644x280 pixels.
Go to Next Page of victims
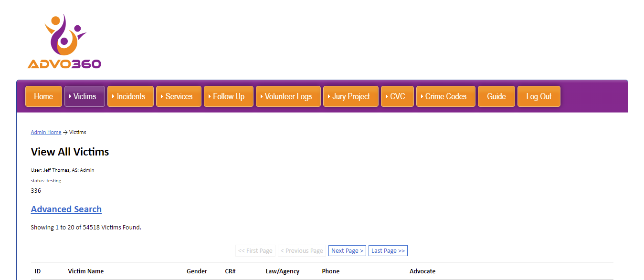point(347,251)
